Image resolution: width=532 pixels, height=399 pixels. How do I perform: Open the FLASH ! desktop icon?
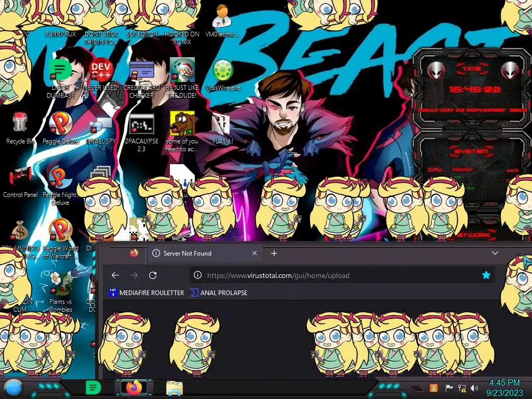pyautogui.click(x=222, y=129)
